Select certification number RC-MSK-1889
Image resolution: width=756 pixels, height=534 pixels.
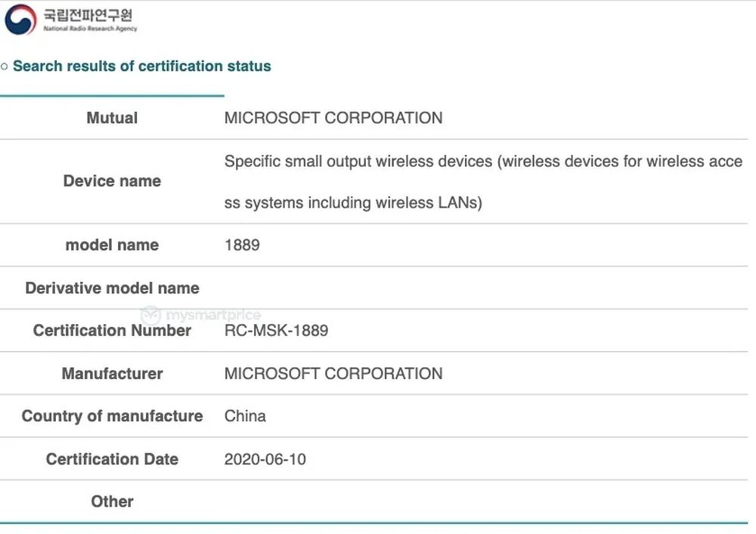pos(276,330)
